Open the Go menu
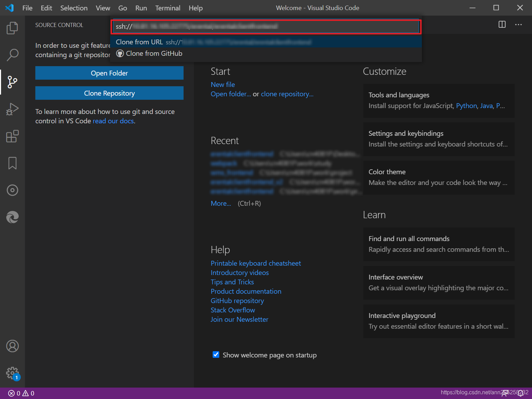The width and height of the screenshot is (532, 399). (x=123, y=8)
